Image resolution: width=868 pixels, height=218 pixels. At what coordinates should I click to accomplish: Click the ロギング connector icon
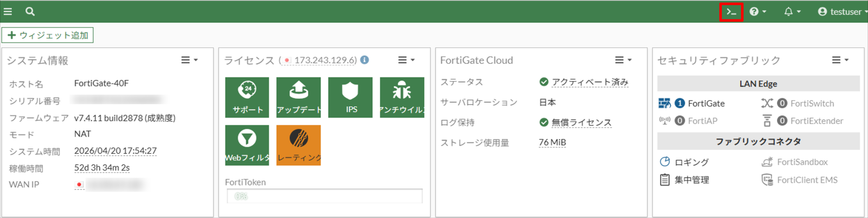pos(664,162)
